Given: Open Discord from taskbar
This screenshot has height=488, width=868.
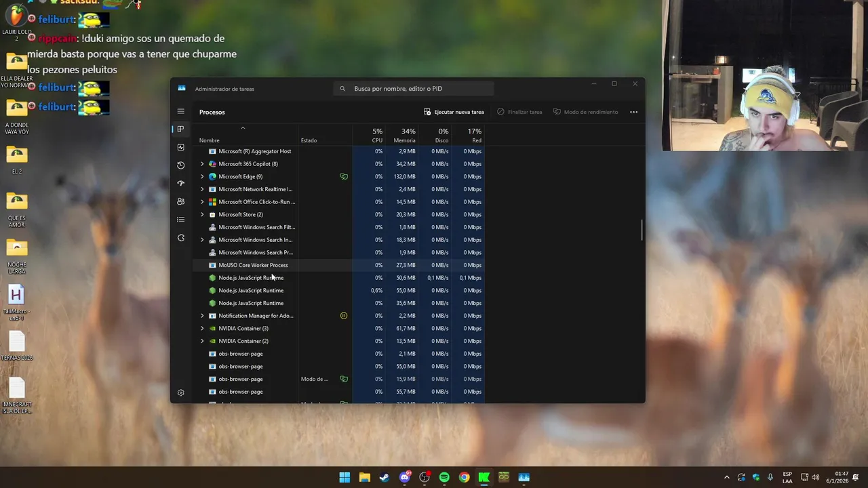Looking at the screenshot, I should (405, 477).
